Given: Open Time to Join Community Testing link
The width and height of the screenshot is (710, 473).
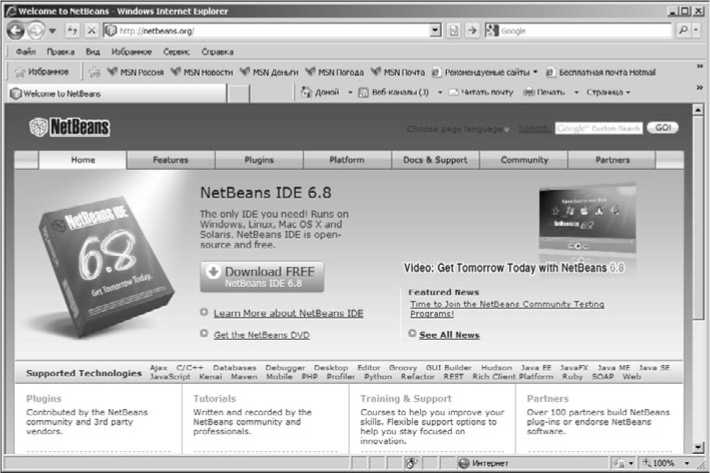Looking at the screenshot, I should coord(507,309).
